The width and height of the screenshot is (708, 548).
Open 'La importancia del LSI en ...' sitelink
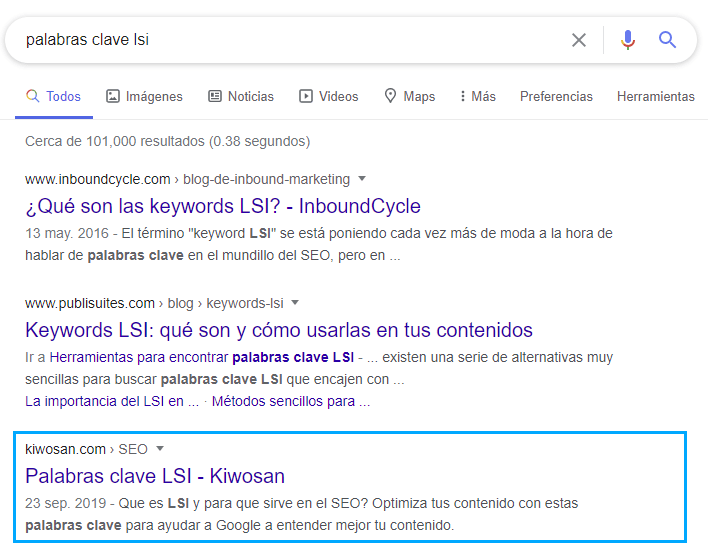(x=112, y=401)
